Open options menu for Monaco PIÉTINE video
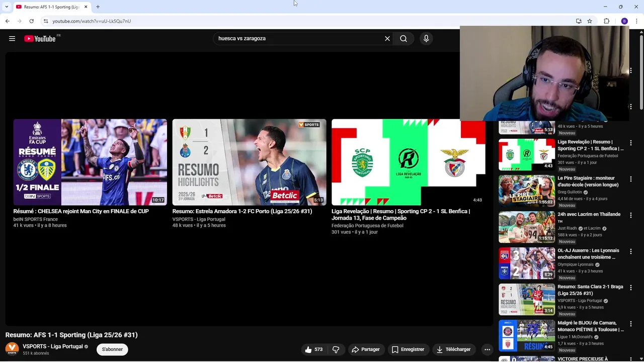Viewport: 644px width, 362px height. 631,324
